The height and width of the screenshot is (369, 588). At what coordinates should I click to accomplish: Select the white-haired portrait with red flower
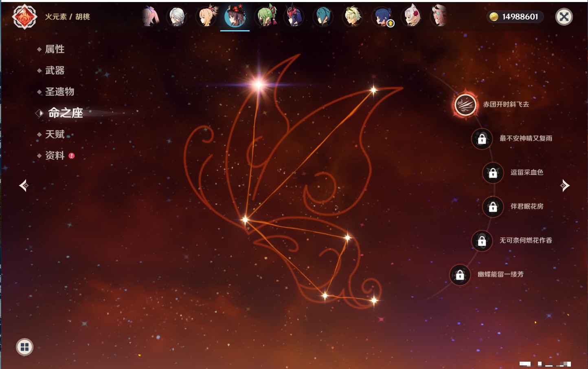[412, 17]
